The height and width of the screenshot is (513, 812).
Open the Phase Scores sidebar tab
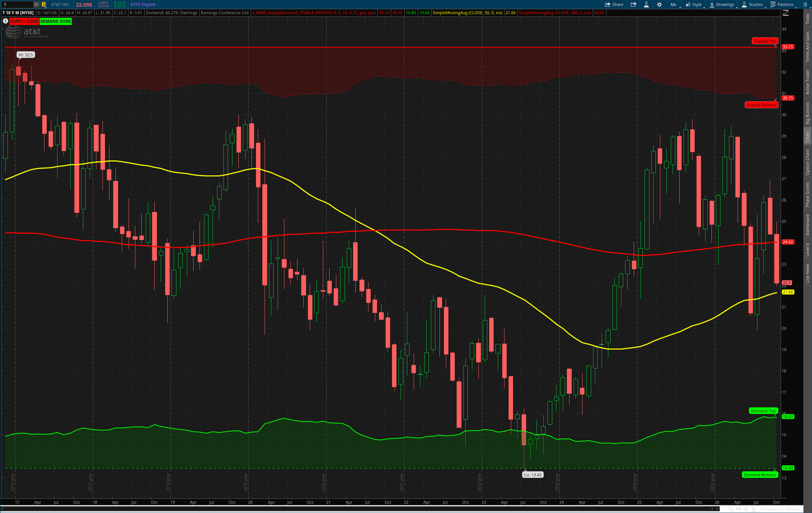tap(807, 195)
